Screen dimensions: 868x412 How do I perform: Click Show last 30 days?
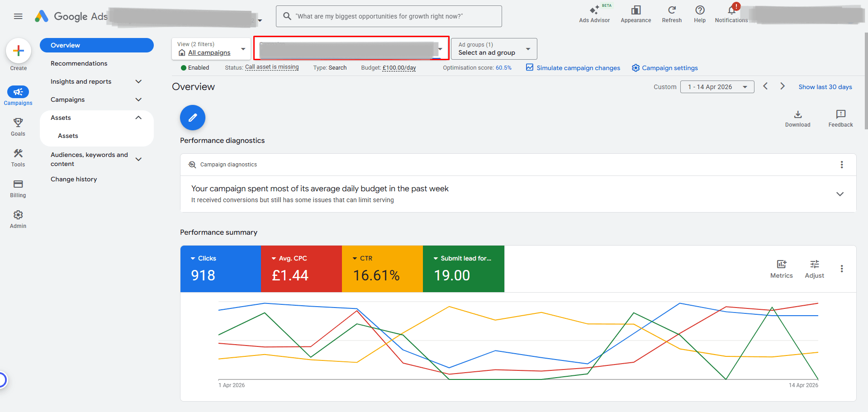coord(825,87)
